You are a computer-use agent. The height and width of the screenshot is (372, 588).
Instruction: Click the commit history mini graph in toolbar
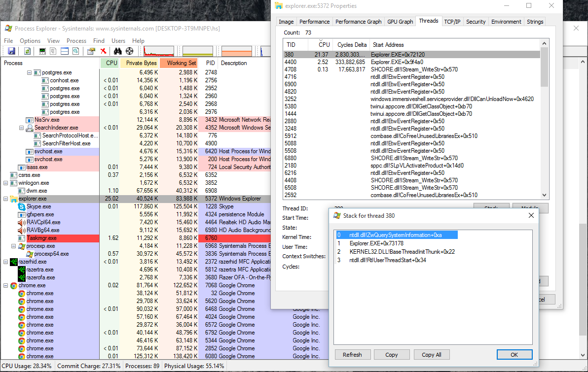click(x=198, y=51)
